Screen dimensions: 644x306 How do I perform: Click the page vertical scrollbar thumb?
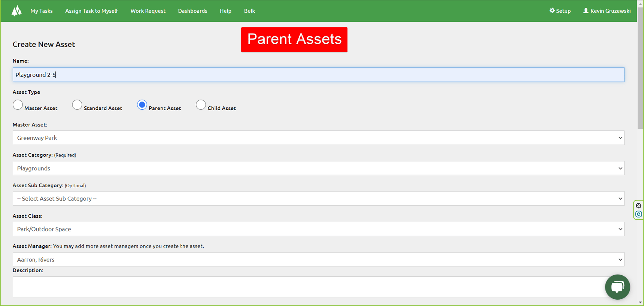click(640, 68)
